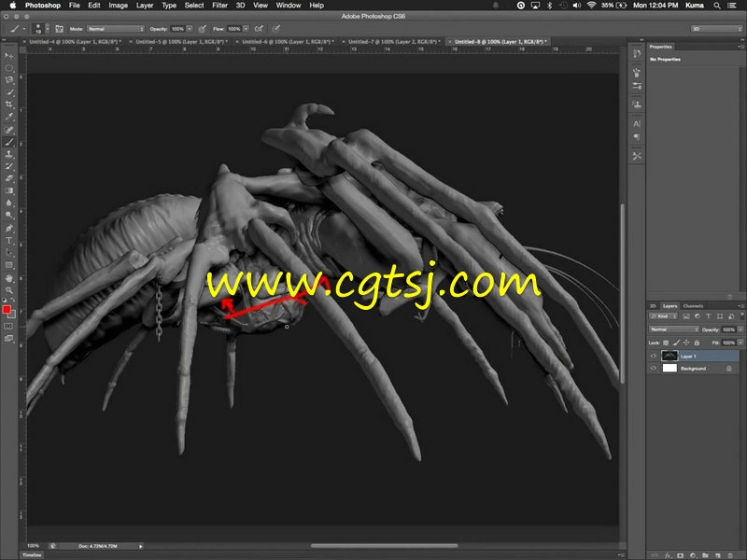This screenshot has width=747, height=560.
Task: Open the Filter menu
Action: point(219,6)
